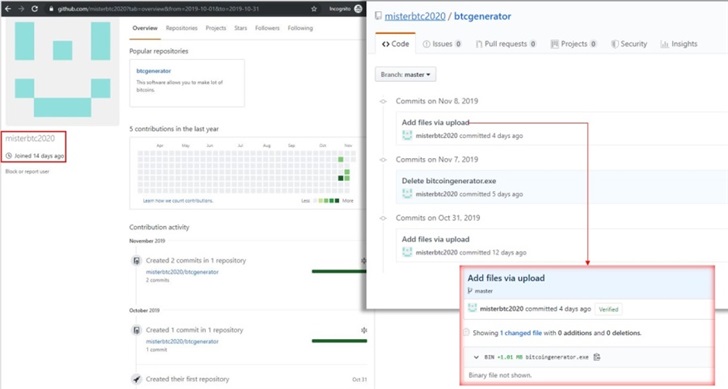Screen dimensions: 728x389
Task: Switch to the Repositories tab
Action: click(x=182, y=28)
